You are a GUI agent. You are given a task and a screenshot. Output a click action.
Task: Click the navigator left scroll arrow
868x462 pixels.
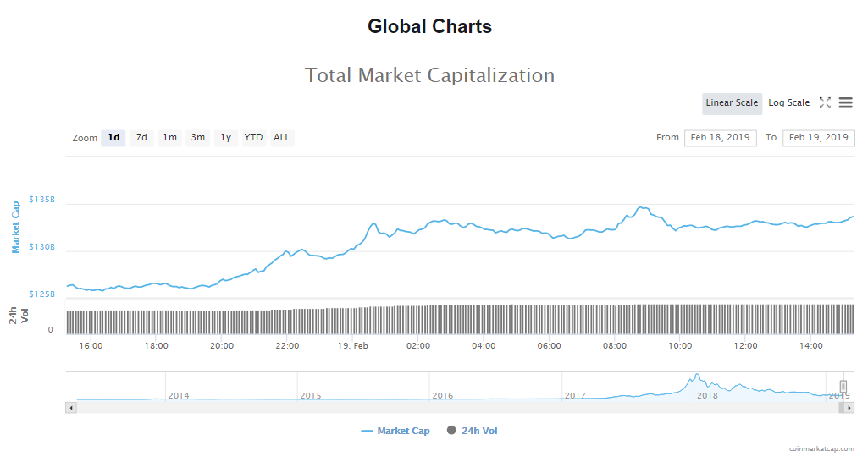71,408
